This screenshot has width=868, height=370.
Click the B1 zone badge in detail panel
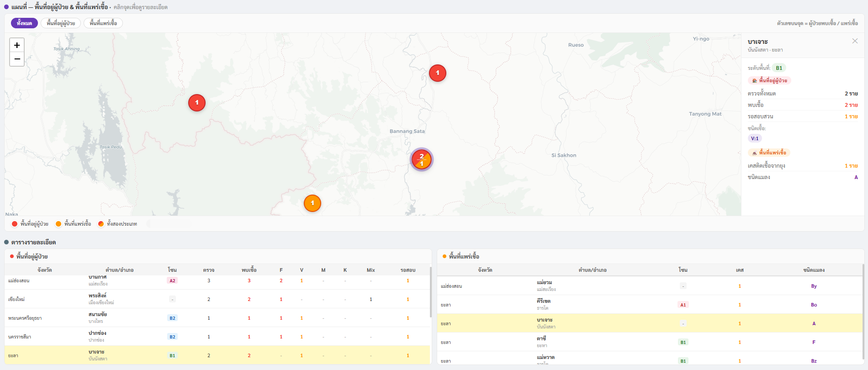[x=779, y=68]
